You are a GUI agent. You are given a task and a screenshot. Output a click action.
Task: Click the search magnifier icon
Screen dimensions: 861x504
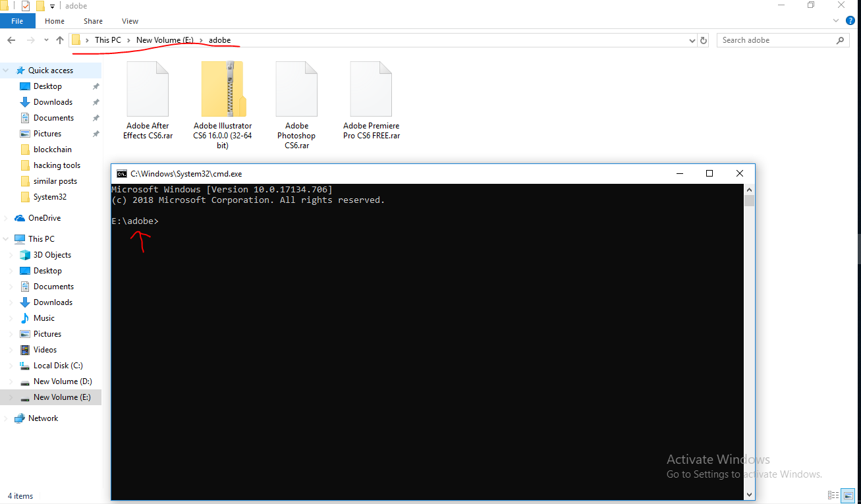[840, 40]
